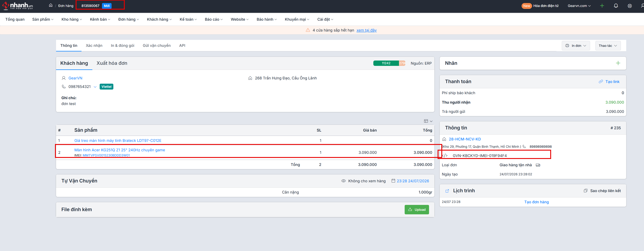Click the customer user icon near GearVN
This screenshot has width=644, height=251.
point(64,78)
